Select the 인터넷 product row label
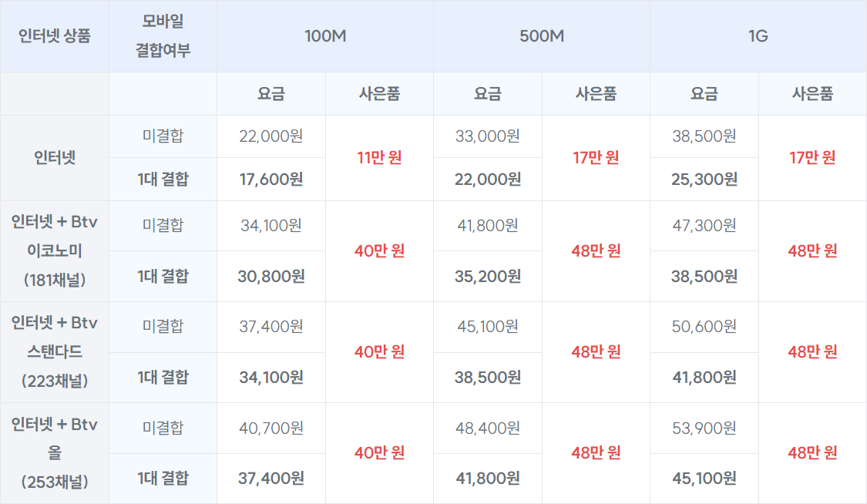The width and height of the screenshot is (867, 504). click(x=55, y=158)
